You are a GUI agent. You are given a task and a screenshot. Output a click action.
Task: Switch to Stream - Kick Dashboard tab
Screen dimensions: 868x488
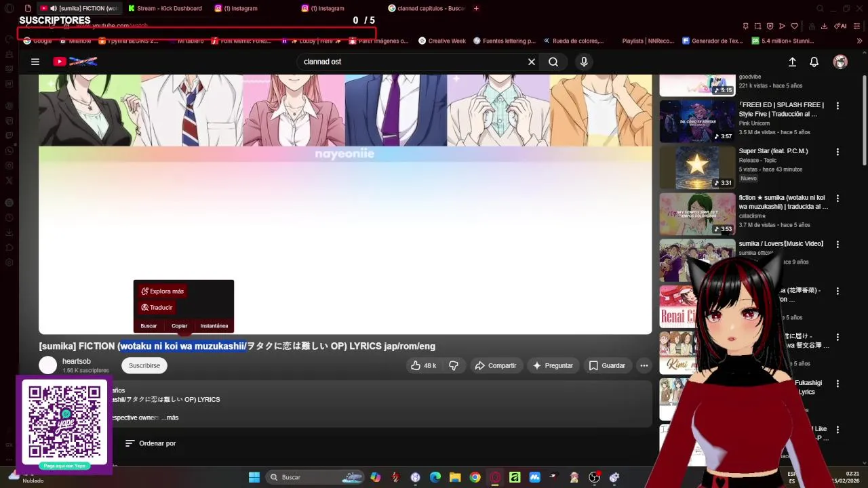tap(165, 8)
